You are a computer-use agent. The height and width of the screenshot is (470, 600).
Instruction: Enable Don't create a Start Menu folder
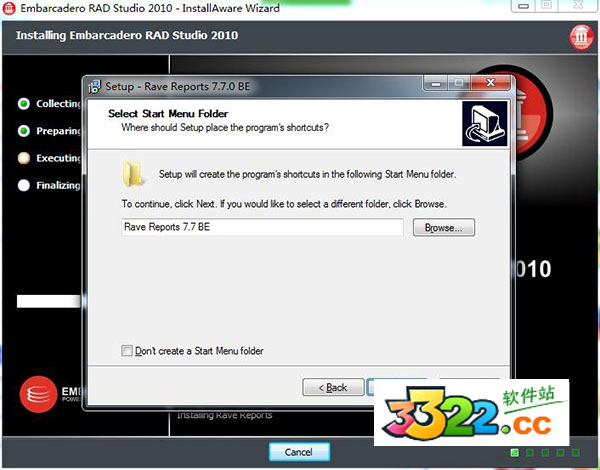point(127,351)
